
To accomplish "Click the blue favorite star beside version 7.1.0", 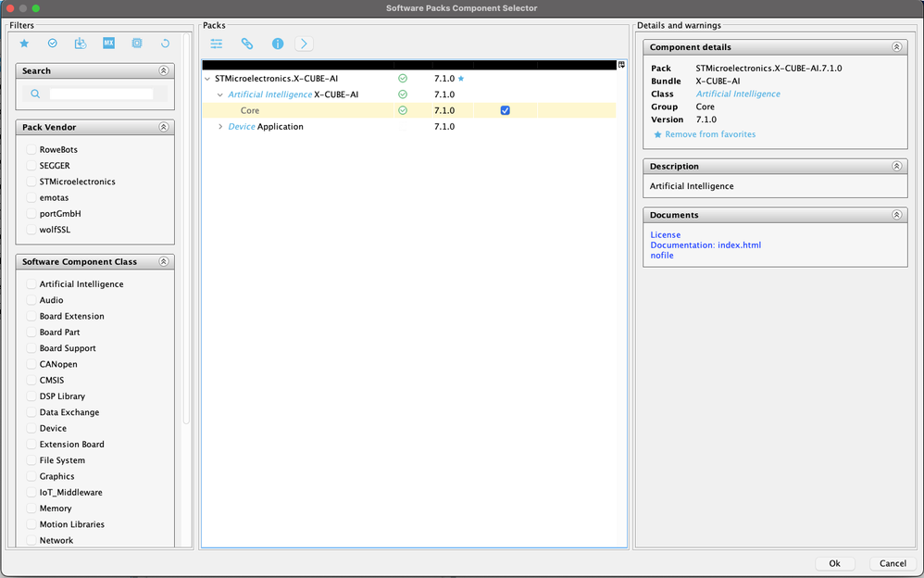I will tap(461, 79).
